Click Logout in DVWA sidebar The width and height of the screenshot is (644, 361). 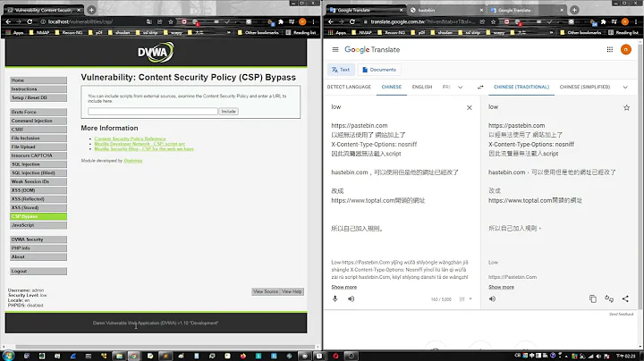point(38,271)
